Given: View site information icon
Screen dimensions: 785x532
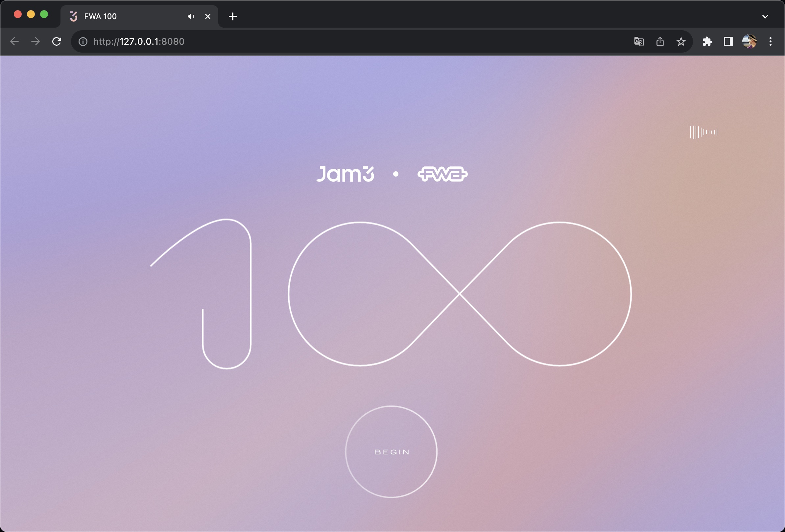Looking at the screenshot, I should click(83, 41).
